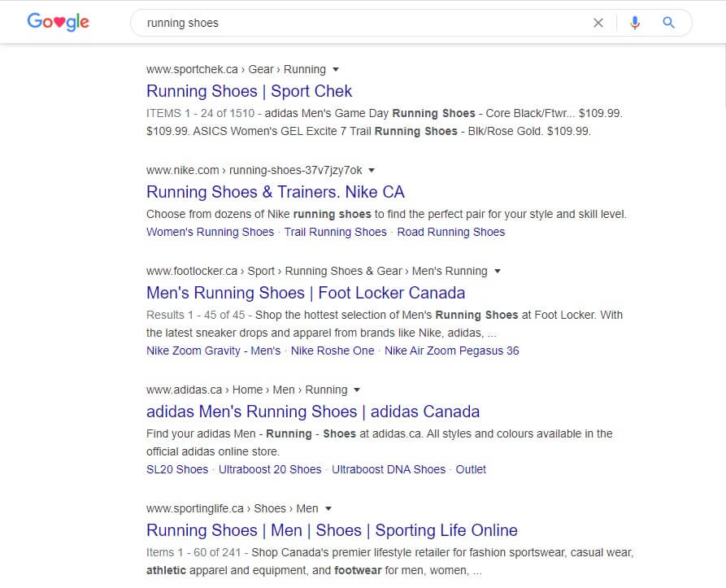Screen dimensions: 726x588
Task: Open Nike Roshe One sitelink
Action: (x=333, y=351)
